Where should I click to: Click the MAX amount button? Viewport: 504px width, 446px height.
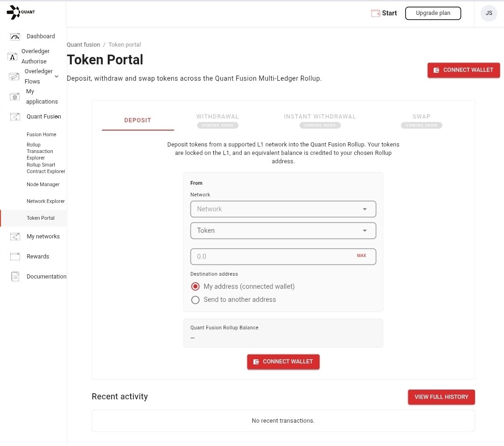[x=361, y=256]
